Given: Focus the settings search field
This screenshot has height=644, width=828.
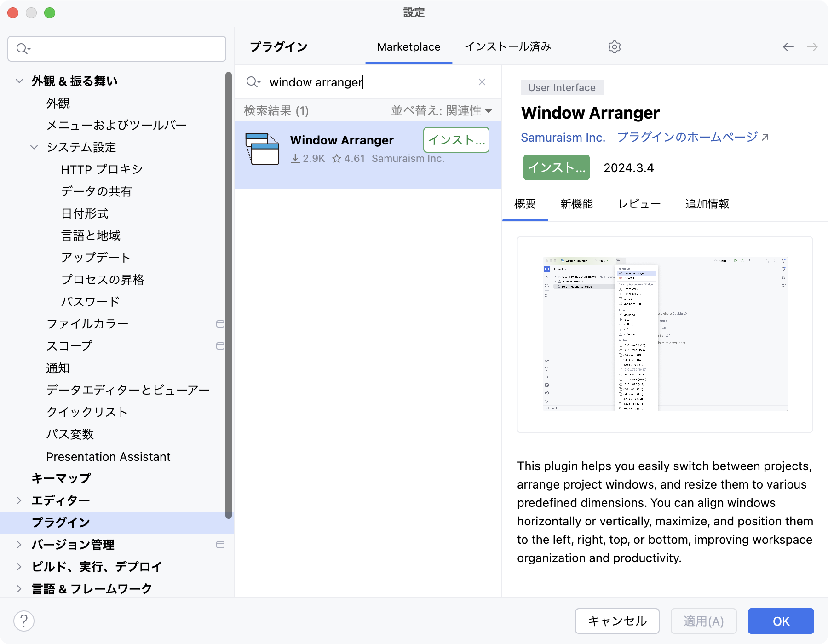Looking at the screenshot, I should pyautogui.click(x=117, y=49).
